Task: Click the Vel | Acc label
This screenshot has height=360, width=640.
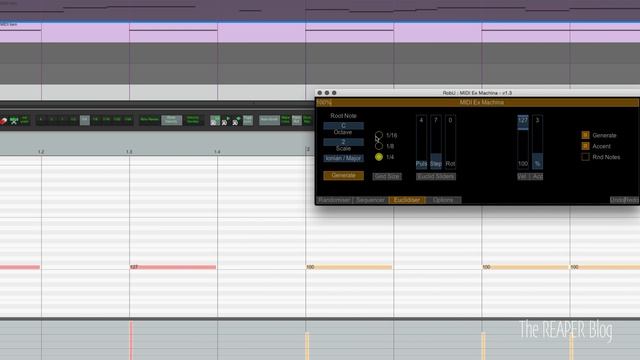Action: pyautogui.click(x=530, y=176)
